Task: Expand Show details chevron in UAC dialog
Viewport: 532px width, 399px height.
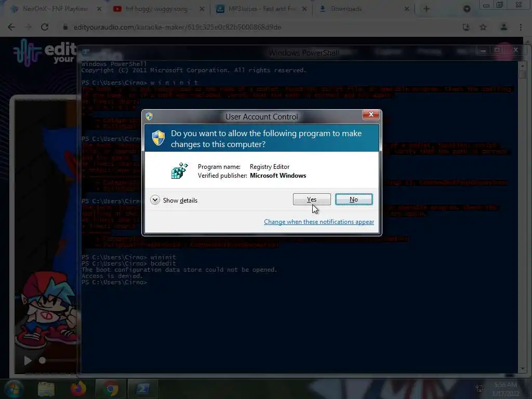Action: click(x=155, y=200)
